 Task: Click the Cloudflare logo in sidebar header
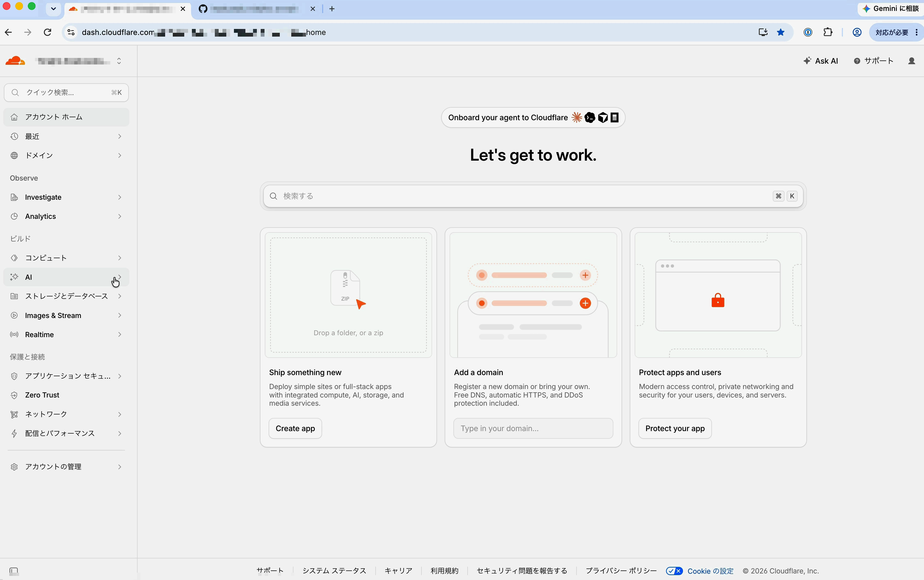point(15,61)
